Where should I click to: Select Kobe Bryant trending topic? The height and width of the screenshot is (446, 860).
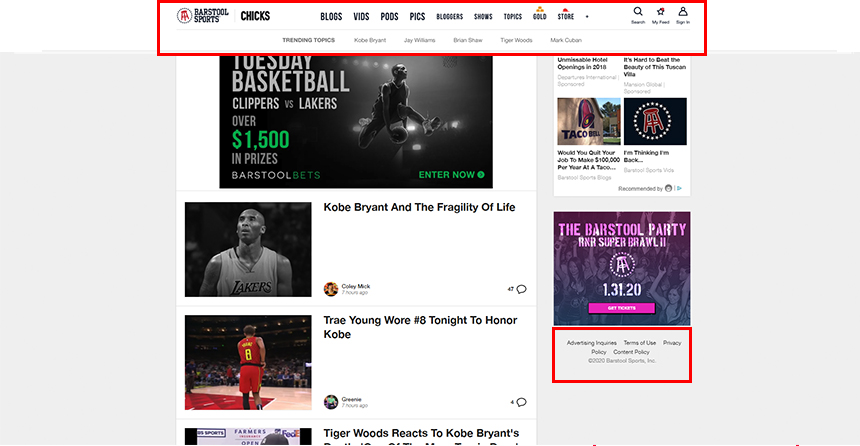pyautogui.click(x=370, y=40)
